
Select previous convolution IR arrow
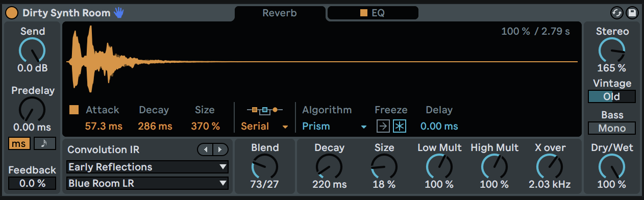tap(205, 149)
